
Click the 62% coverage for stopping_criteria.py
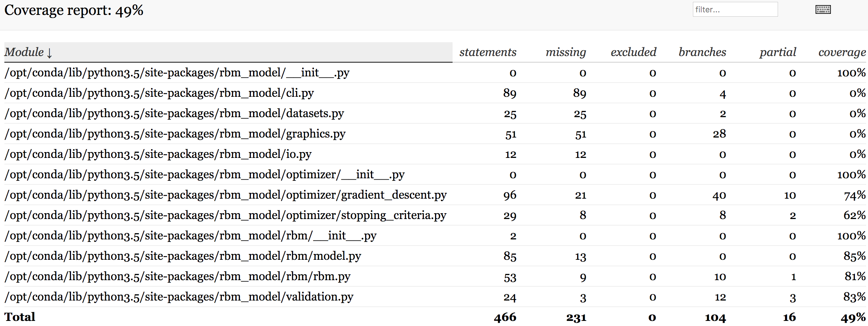(x=855, y=216)
